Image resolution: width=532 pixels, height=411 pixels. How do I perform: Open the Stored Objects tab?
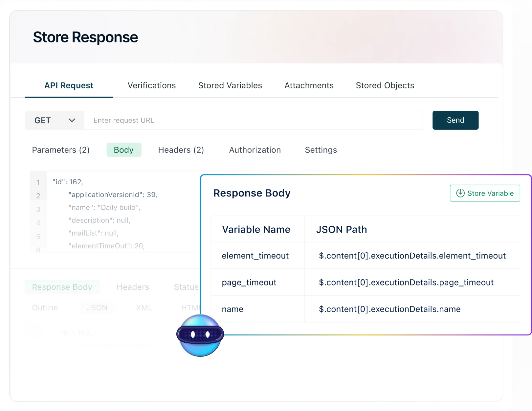tap(385, 85)
